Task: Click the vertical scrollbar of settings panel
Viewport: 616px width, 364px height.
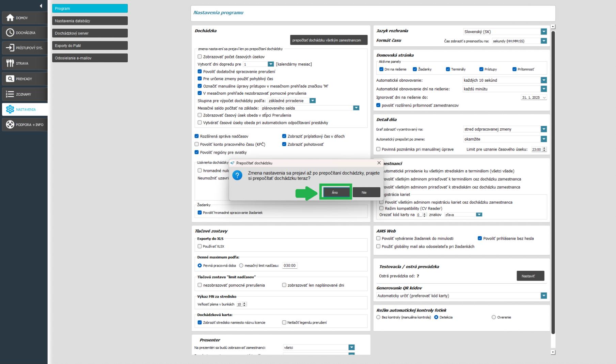Action: coord(553,170)
